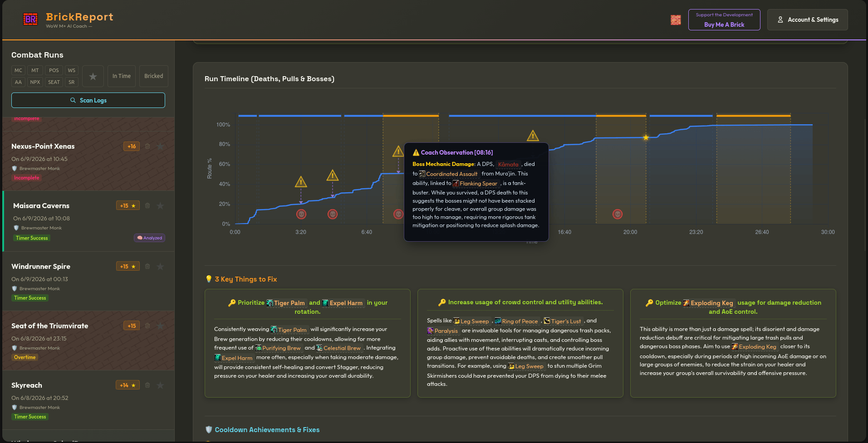868x443 pixels.
Task: Click the Exploding Keg spell link in the heading
Action: [x=708, y=303]
